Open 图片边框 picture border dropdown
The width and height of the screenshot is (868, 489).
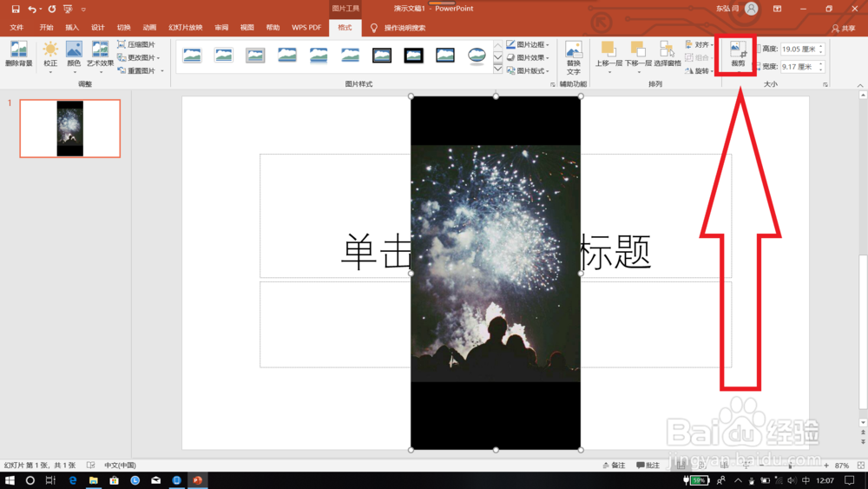coord(528,44)
